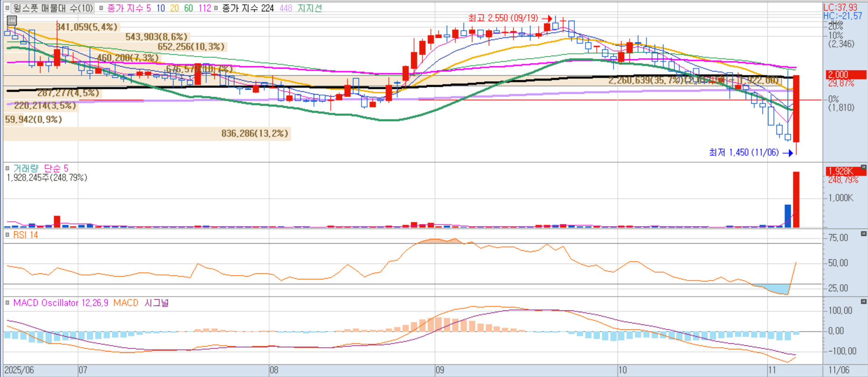868x377 pixels.
Task: Click the orange MACD line label
Action: click(x=126, y=303)
